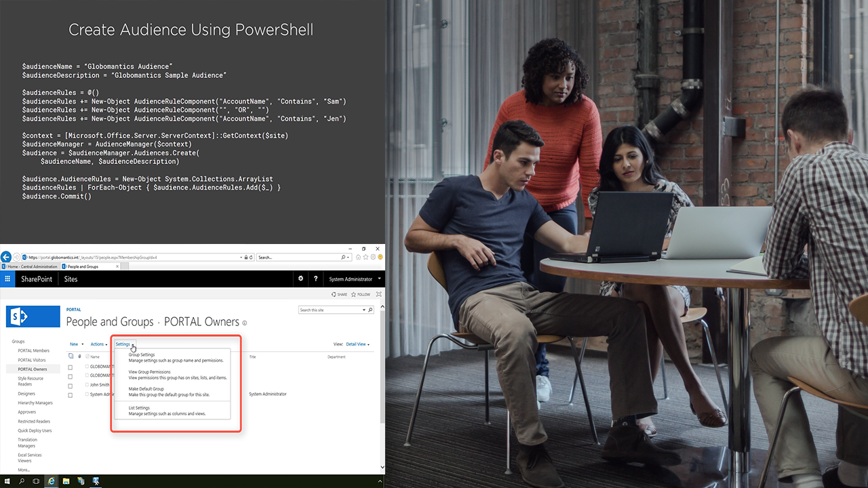
Task: Click the Windows Start button
Action: pos(7,481)
